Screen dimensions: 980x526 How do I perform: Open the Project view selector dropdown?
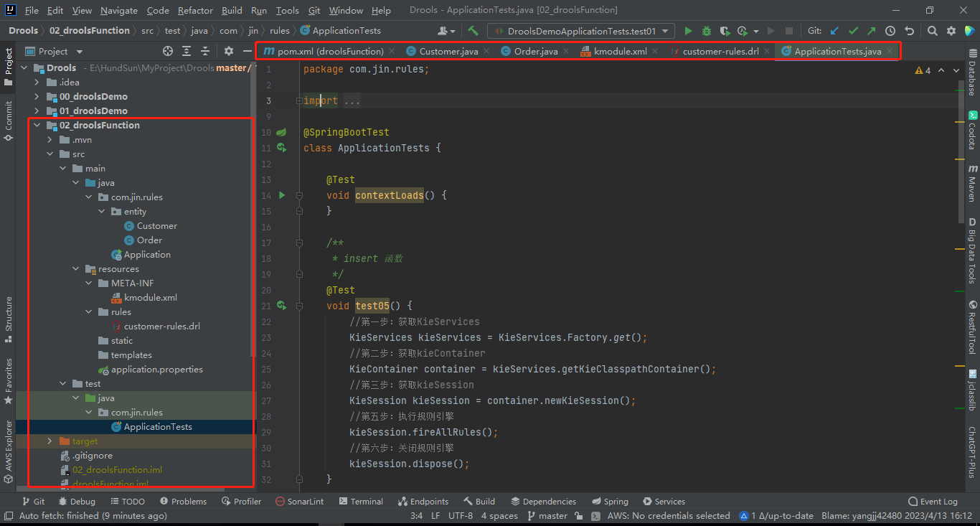(54, 51)
